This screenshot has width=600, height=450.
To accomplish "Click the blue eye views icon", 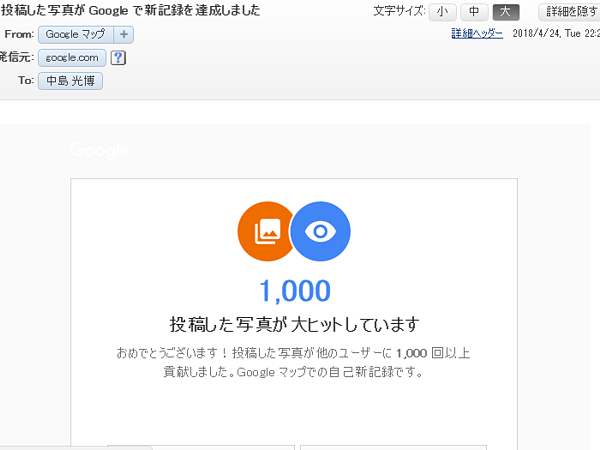I will point(320,232).
